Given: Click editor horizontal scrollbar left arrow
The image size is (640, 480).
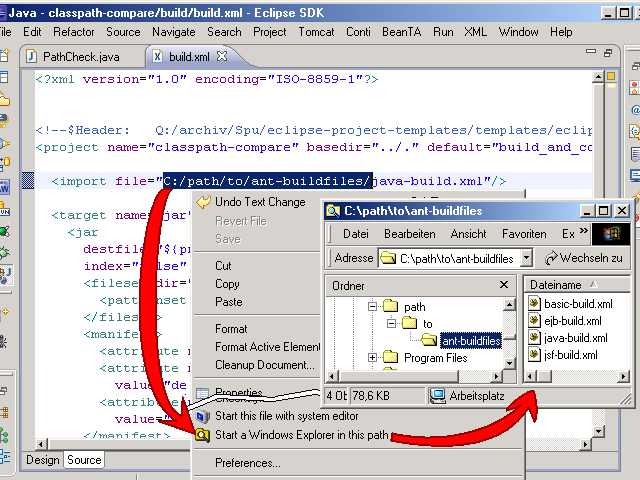Looking at the screenshot, I should click(41, 444).
